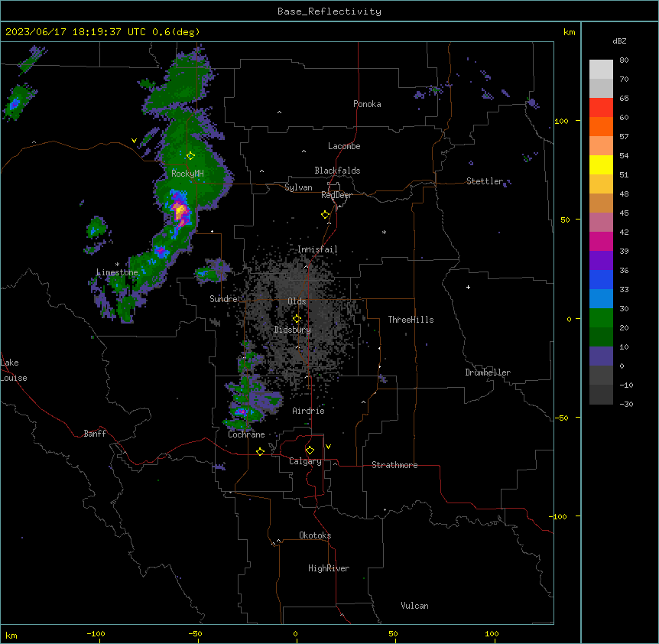
Task: Click the intense storm core south of RockyMH
Action: [x=180, y=210]
